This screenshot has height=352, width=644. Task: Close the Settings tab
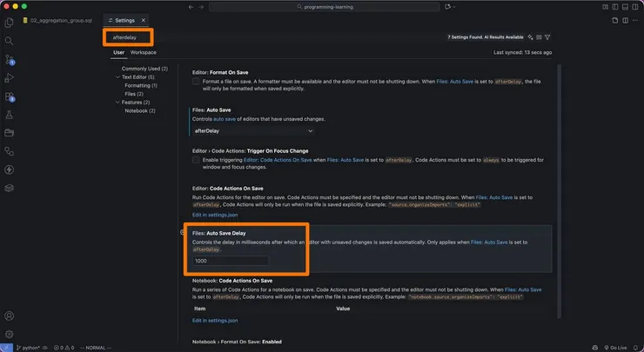(x=143, y=21)
